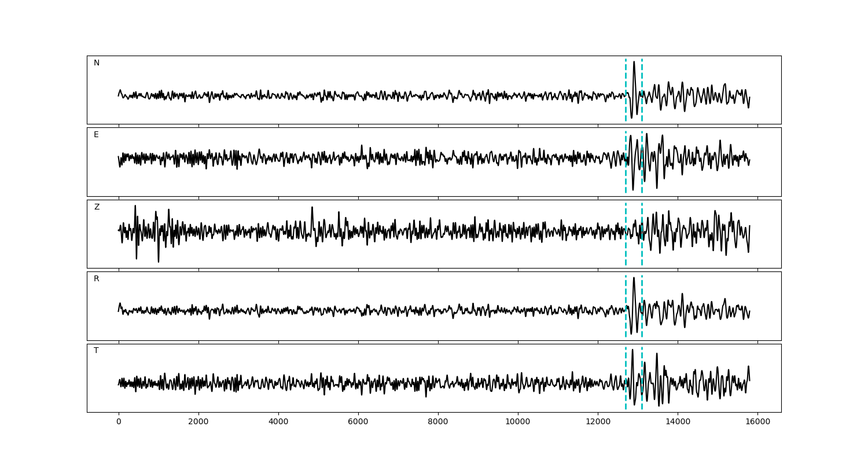The width and height of the screenshot is (868, 463).
Task: Select the 16000 x-axis tick label
Action: [757, 422]
